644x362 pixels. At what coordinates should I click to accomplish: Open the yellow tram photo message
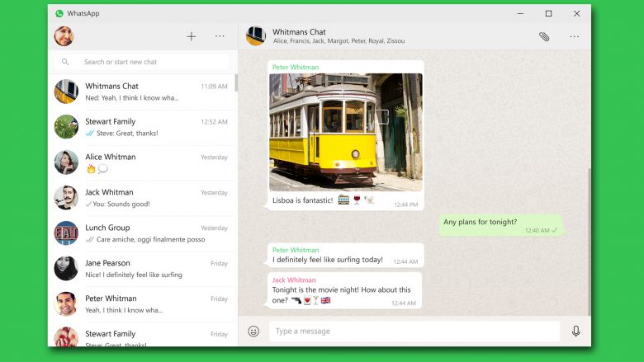click(x=345, y=132)
